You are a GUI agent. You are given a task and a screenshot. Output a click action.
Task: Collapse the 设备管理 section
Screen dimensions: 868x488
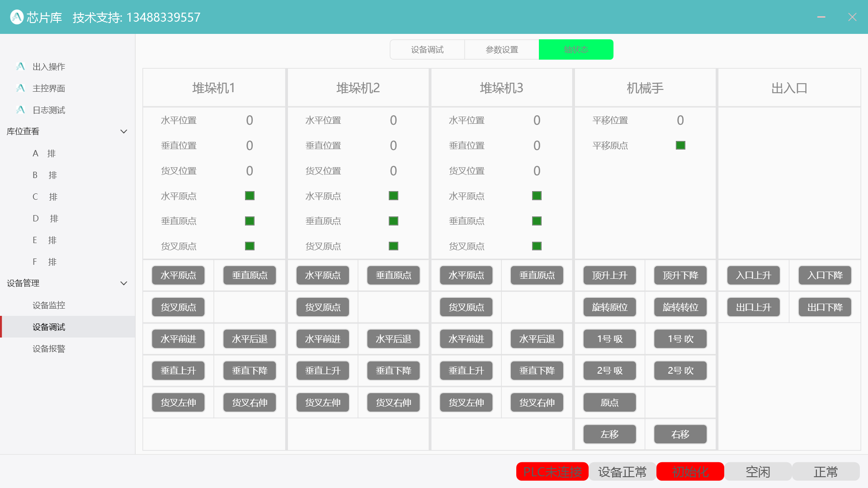click(x=124, y=283)
